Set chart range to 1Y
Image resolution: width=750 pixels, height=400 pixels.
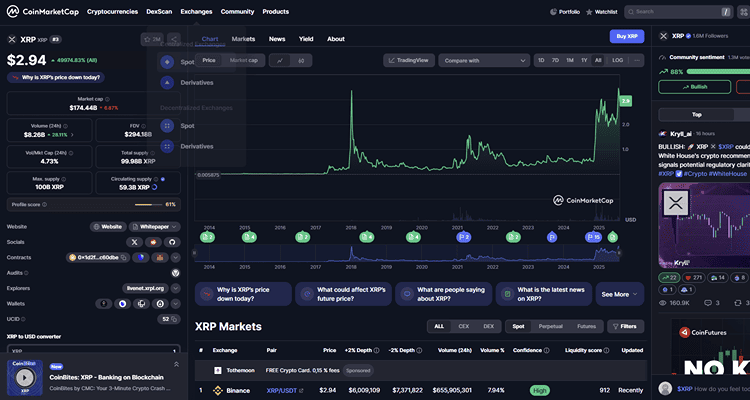tap(584, 60)
